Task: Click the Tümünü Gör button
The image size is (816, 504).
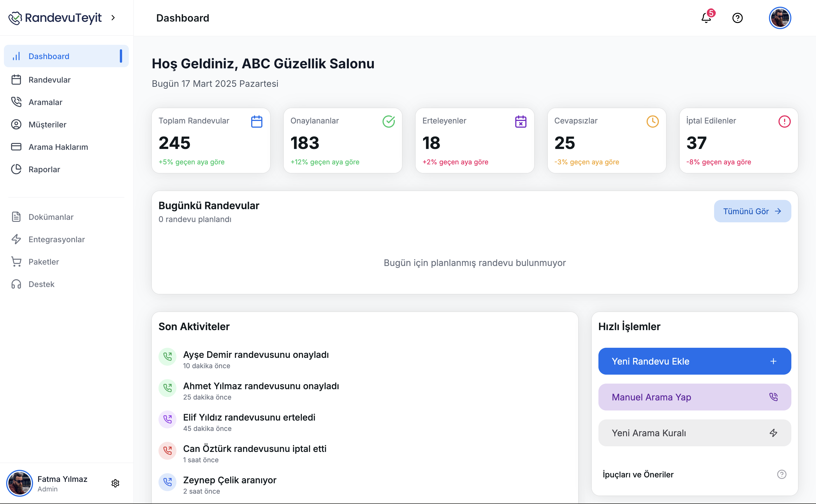Action: 752,211
